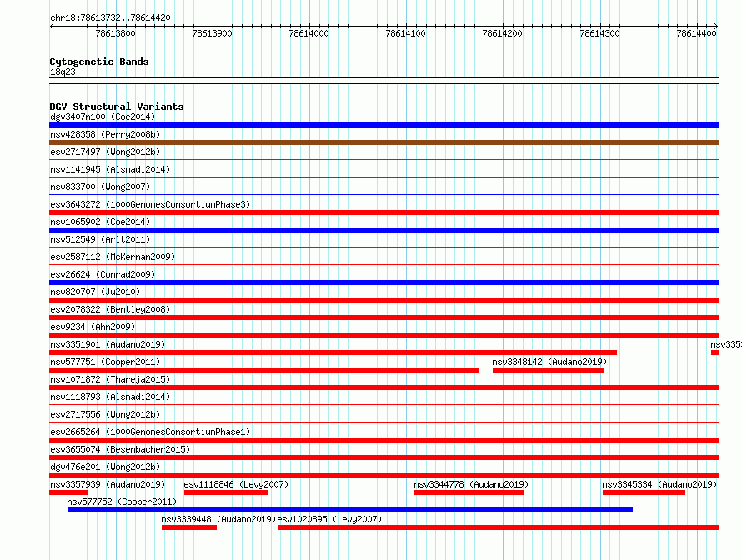Click esv2717556 (Wong2012b) label

pos(105,414)
